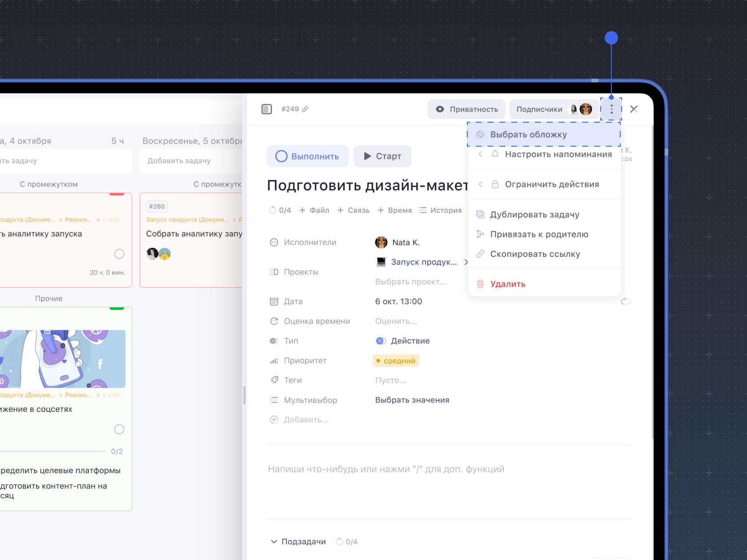747x560 pixels.
Task: Open the Приватность settings button
Action: 466,109
